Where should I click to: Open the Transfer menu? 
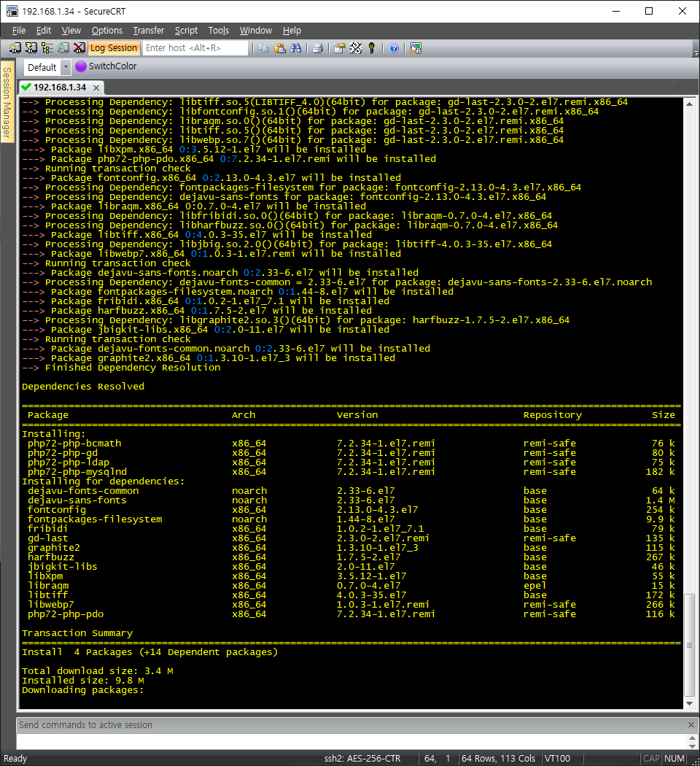pos(149,31)
